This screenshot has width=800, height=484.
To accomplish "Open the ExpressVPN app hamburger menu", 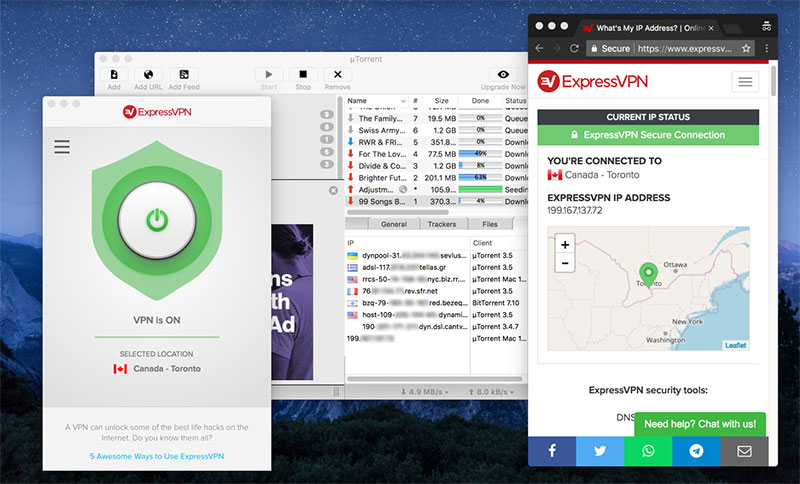I will pos(62,147).
